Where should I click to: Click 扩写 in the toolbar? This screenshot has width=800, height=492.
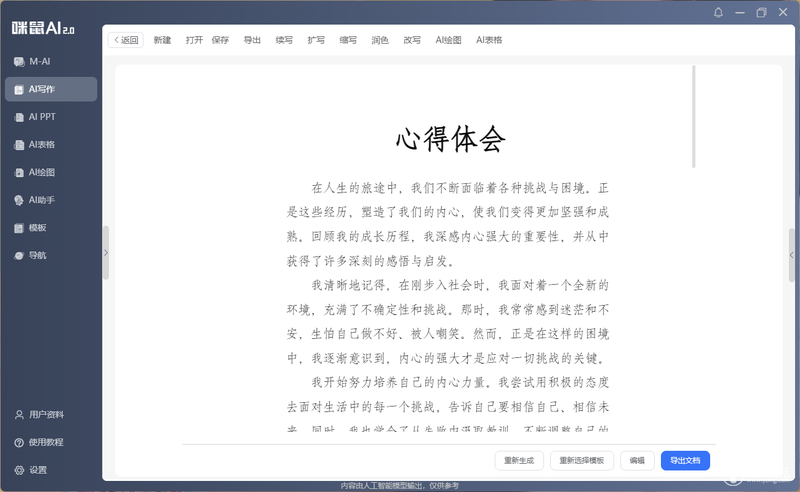[316, 40]
